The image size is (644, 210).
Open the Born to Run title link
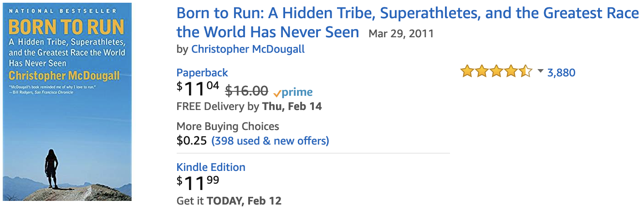pyautogui.click(x=408, y=22)
